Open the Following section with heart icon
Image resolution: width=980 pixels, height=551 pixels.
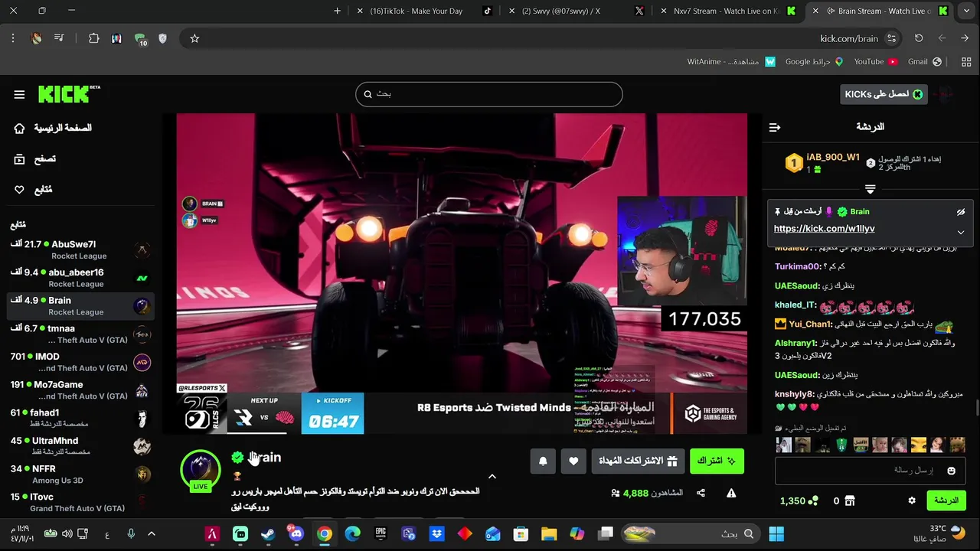[34, 190]
